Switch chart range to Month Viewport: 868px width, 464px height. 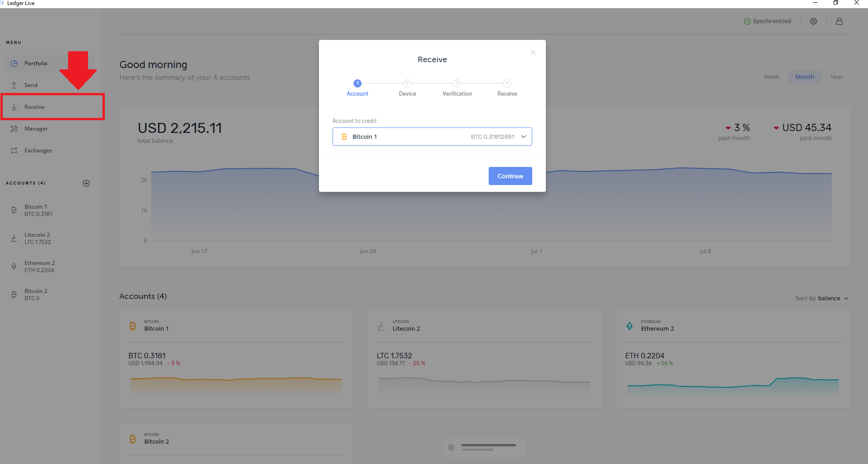coord(804,77)
